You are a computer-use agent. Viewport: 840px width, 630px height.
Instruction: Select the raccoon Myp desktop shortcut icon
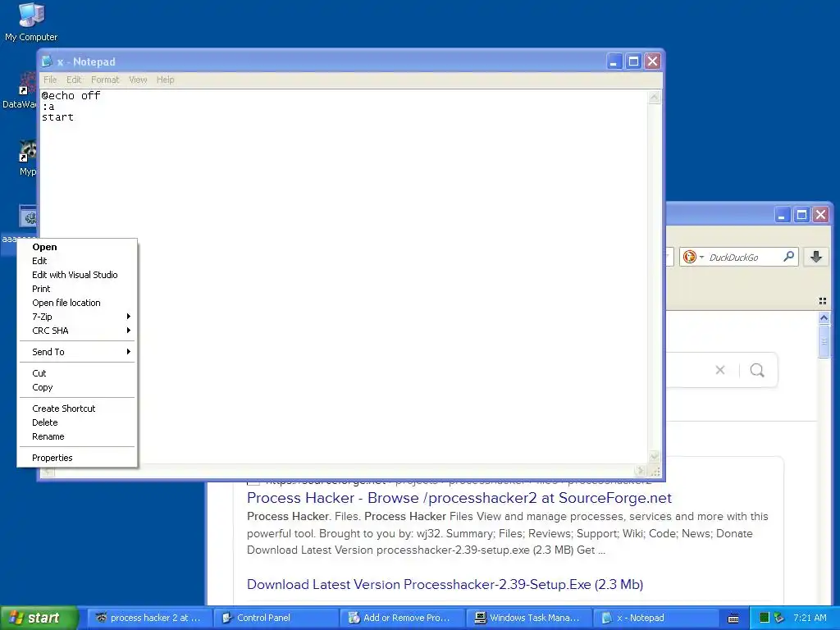28,151
